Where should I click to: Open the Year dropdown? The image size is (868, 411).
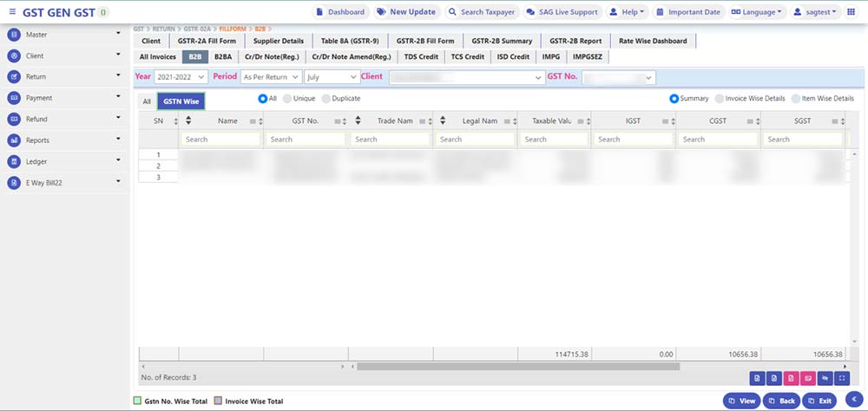[181, 77]
